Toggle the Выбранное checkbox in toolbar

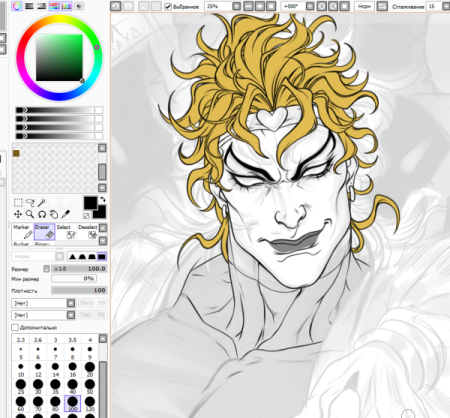pyautogui.click(x=168, y=6)
